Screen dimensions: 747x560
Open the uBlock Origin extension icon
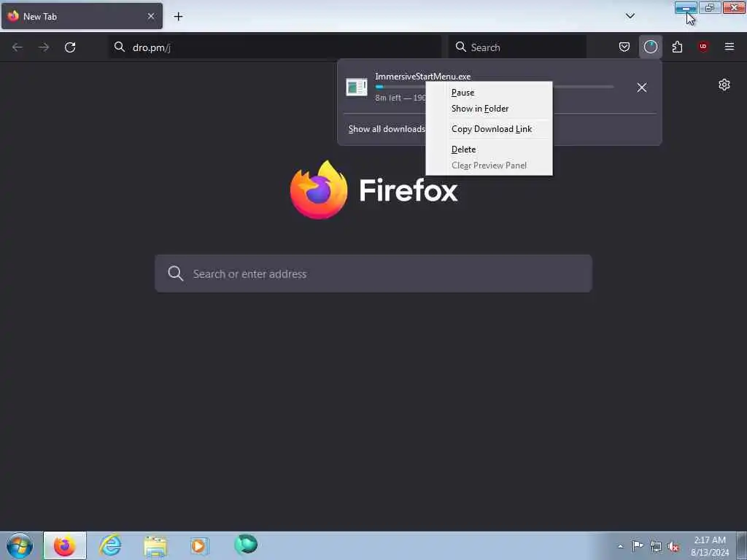tap(703, 47)
